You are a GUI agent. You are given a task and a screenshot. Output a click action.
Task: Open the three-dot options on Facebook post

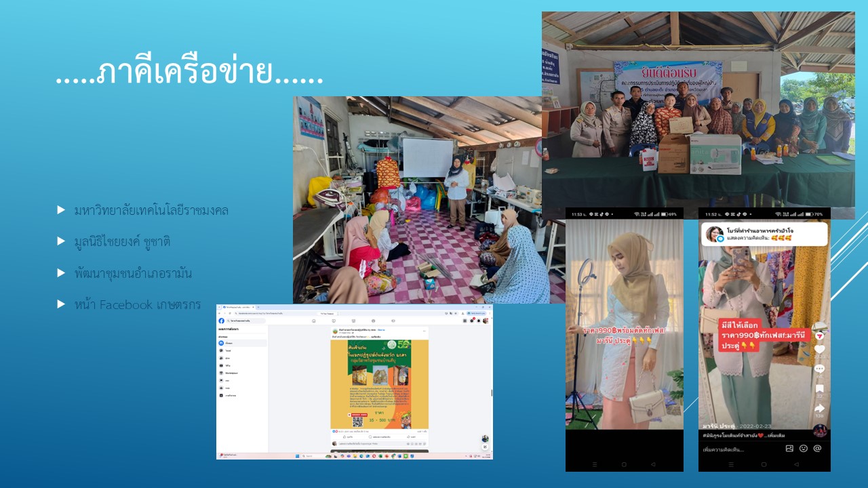(x=423, y=331)
